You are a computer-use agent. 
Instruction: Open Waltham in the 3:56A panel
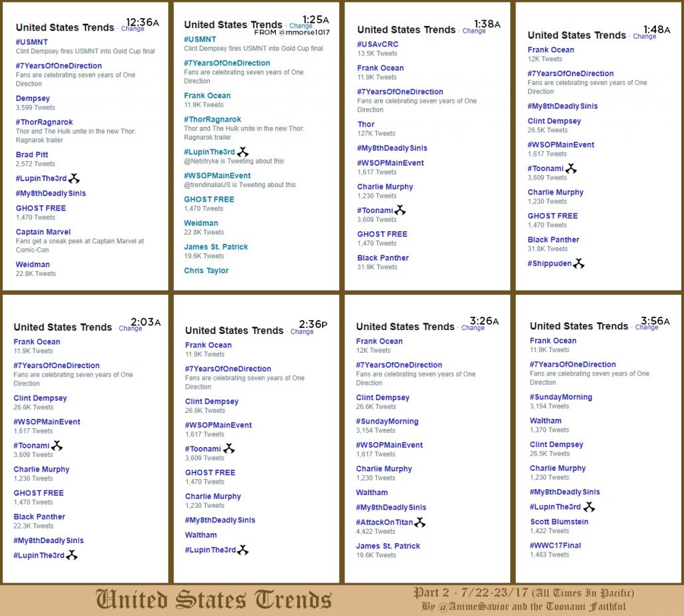click(x=546, y=421)
